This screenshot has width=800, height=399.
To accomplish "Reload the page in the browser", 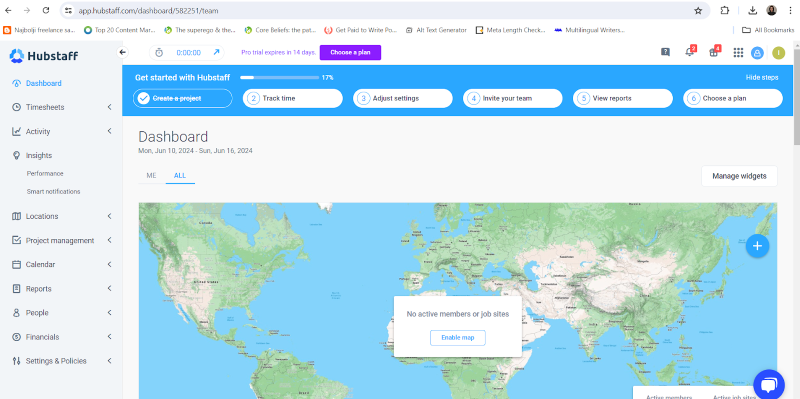I will point(46,10).
